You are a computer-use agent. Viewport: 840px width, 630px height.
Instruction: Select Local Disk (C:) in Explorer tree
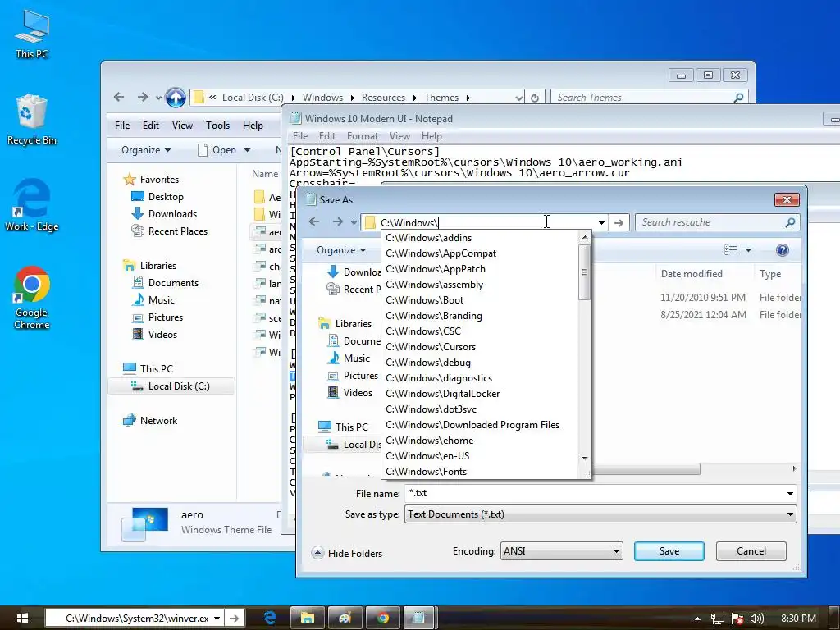click(x=171, y=386)
